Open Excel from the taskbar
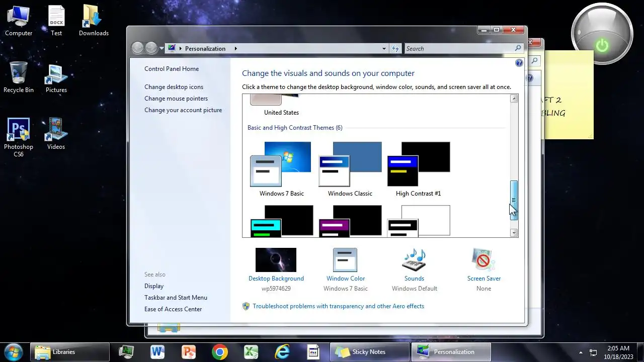 (x=251, y=352)
